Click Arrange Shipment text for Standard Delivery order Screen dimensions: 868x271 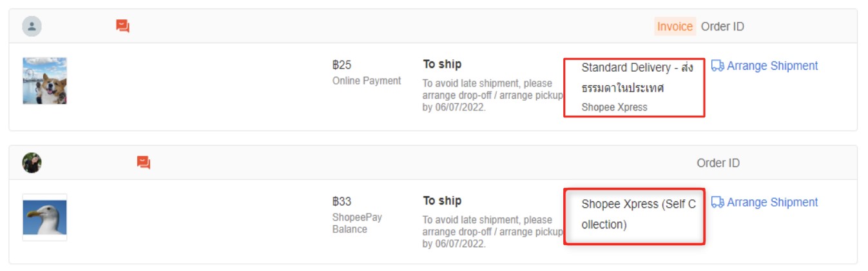(x=772, y=66)
